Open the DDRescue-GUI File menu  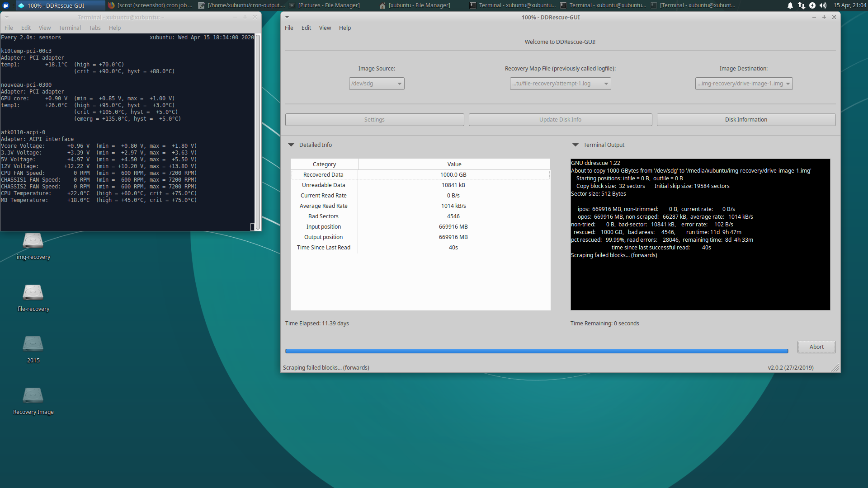[x=289, y=28]
